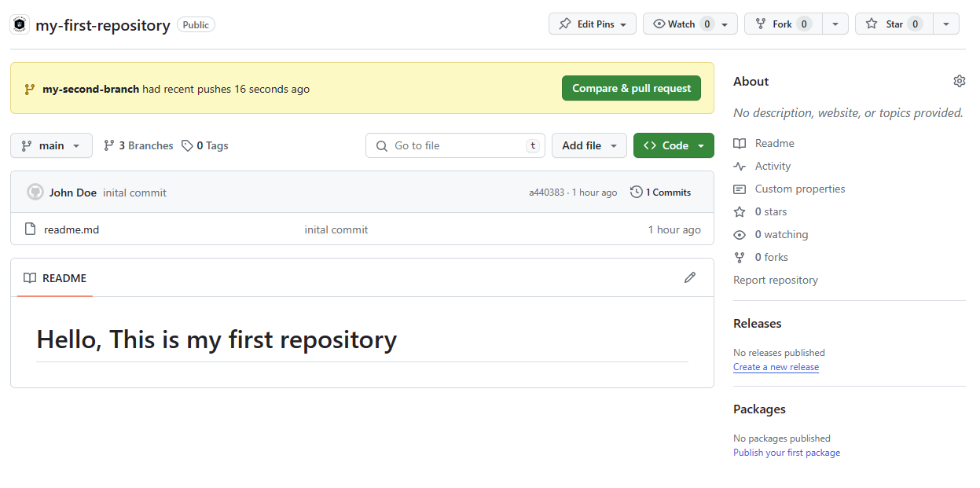Viewport: 980px width, 488px height.
Task: Expand the Fork options dropdown arrow
Action: [x=835, y=24]
